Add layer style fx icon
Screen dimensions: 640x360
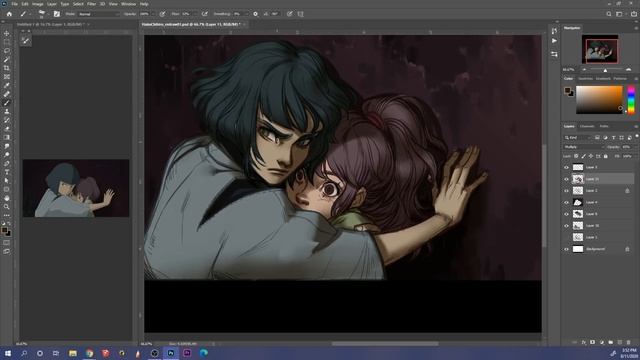pos(584,342)
